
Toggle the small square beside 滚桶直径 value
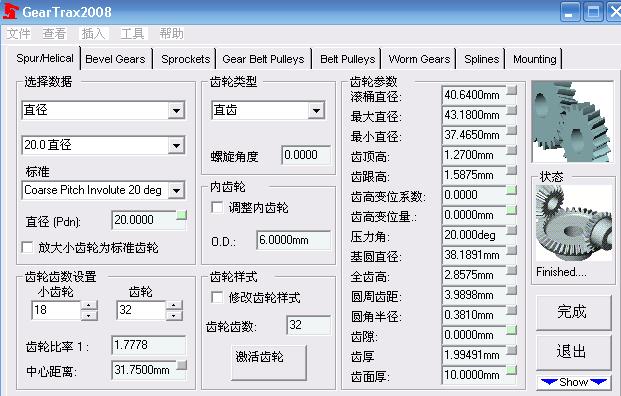click(x=512, y=90)
